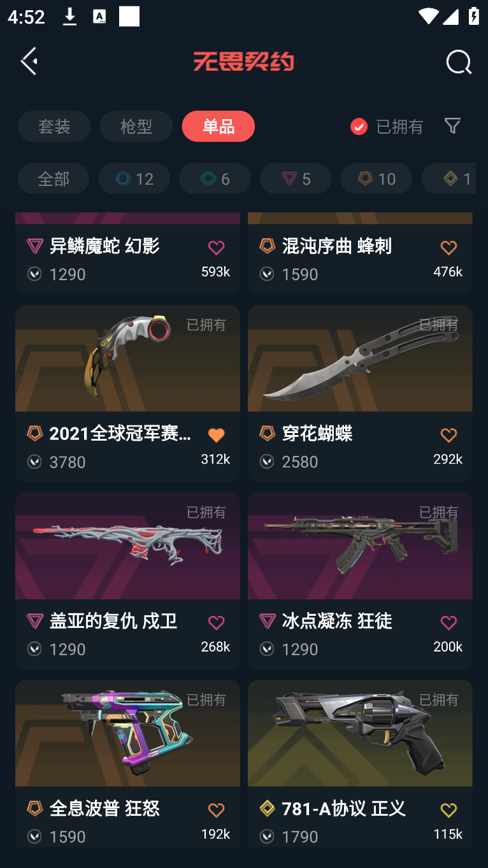Tap the back arrow icon
This screenshot has width=488, height=868.
[29, 61]
